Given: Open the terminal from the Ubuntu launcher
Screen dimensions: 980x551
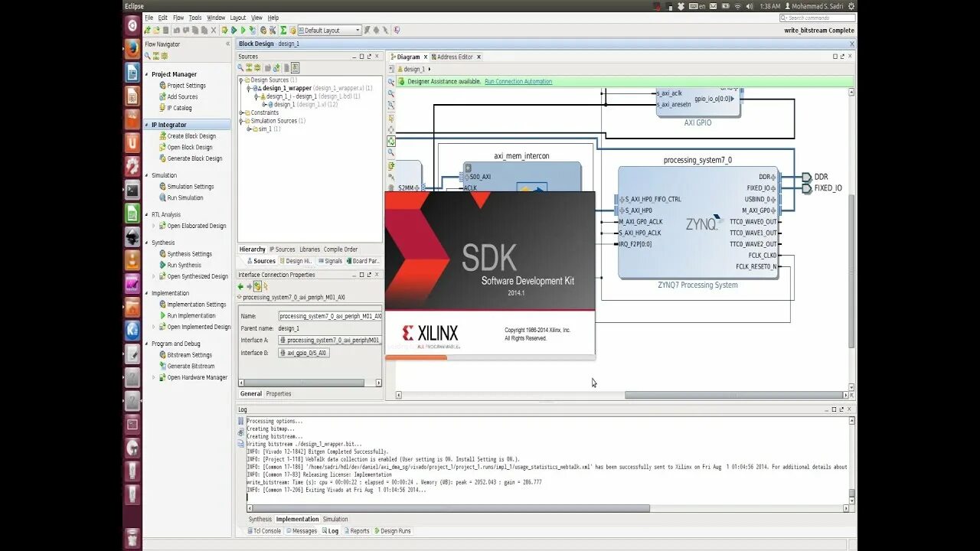Looking at the screenshot, I should coord(132,191).
